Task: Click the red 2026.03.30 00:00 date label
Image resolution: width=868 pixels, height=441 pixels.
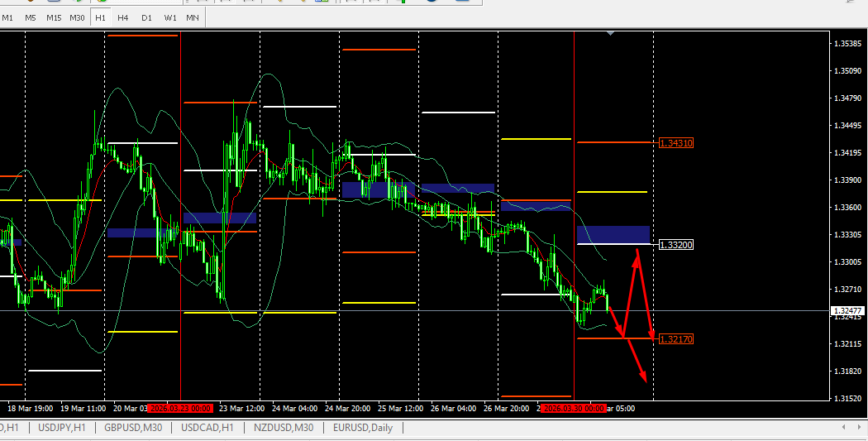Action: (575, 408)
